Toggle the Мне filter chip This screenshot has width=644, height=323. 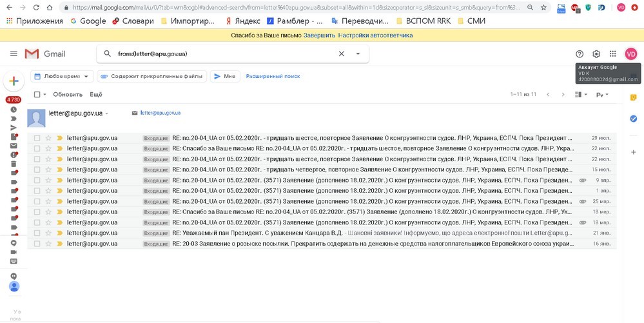[225, 77]
